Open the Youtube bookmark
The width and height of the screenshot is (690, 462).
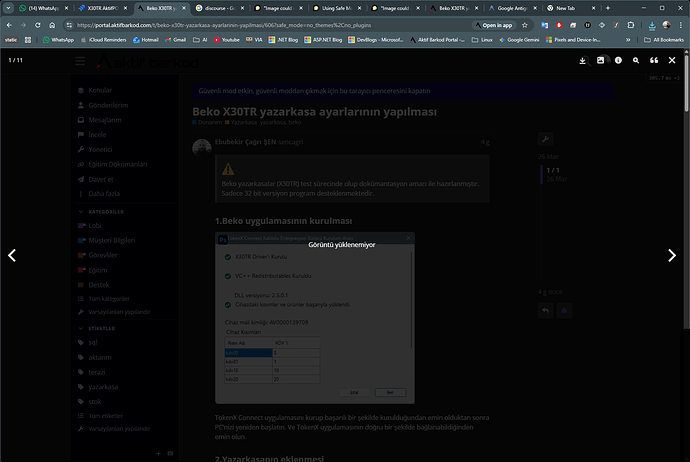[226, 40]
